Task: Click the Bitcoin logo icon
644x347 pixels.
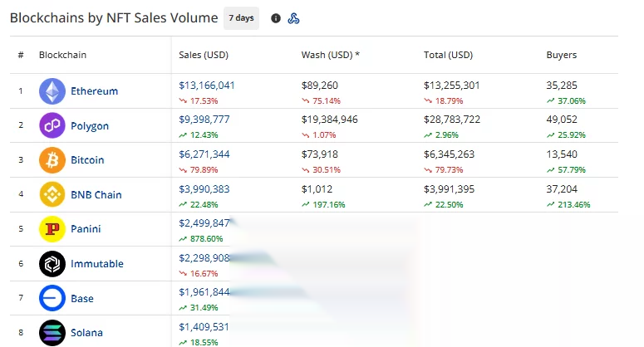Action: coord(52,160)
